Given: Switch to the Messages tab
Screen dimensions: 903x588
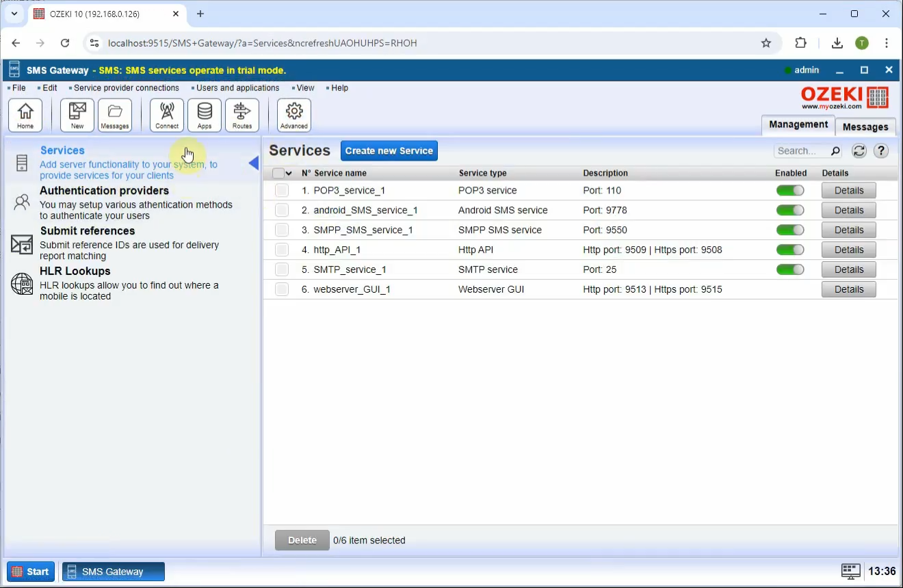Looking at the screenshot, I should (865, 126).
